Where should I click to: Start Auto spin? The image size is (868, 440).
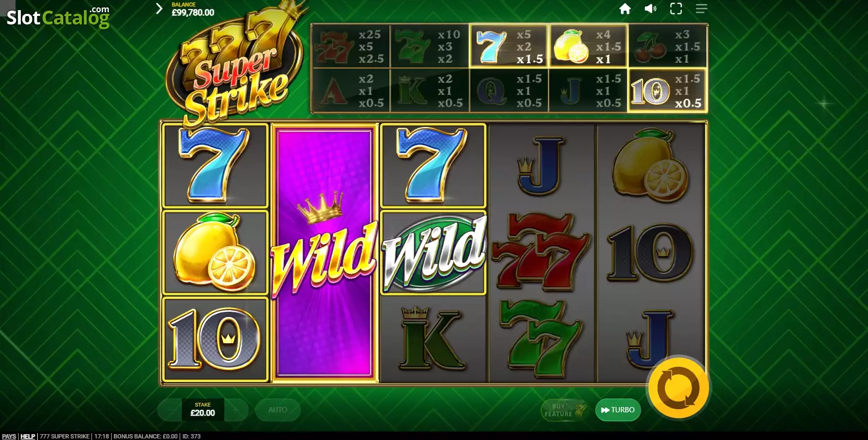point(277,410)
